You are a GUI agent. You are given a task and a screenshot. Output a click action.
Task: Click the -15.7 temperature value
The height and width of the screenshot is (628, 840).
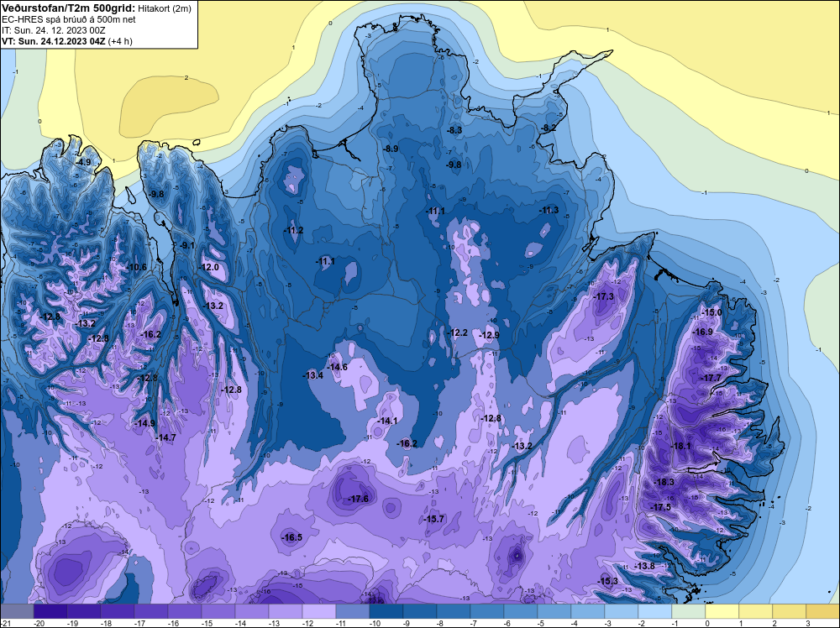click(x=434, y=519)
